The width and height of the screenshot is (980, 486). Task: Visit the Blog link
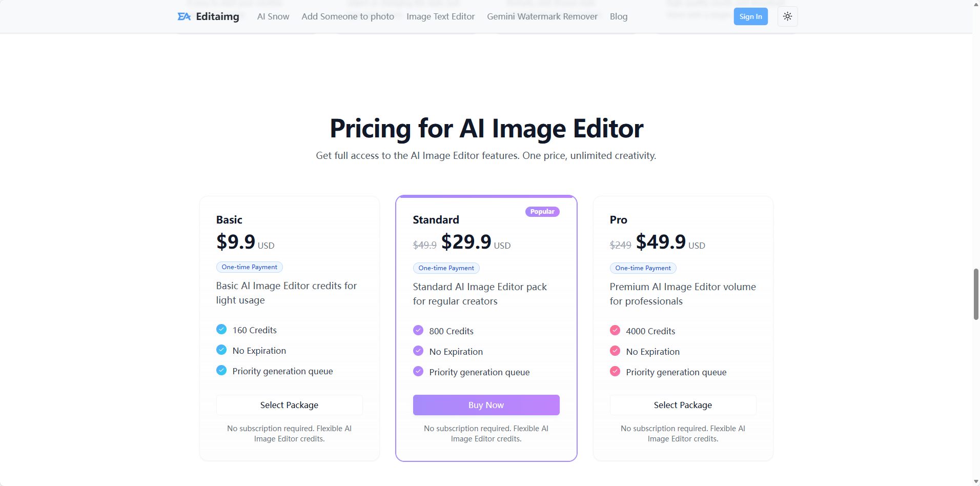point(618,16)
